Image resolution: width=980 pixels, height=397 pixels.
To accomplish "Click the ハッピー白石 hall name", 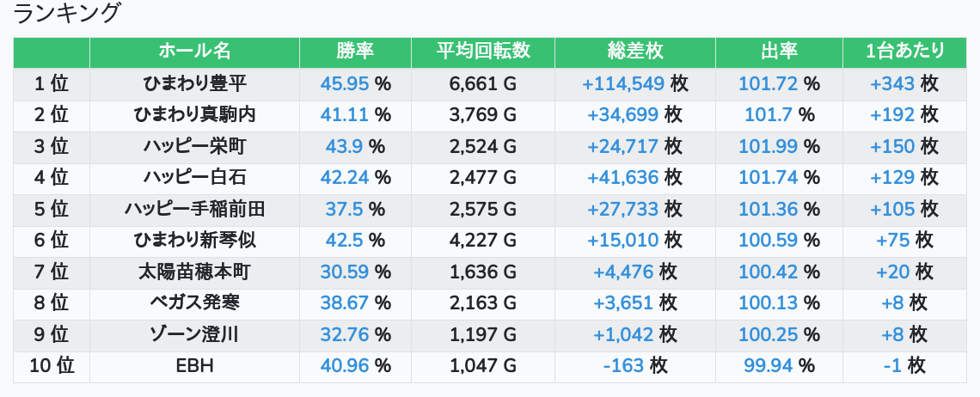I will click(194, 178).
